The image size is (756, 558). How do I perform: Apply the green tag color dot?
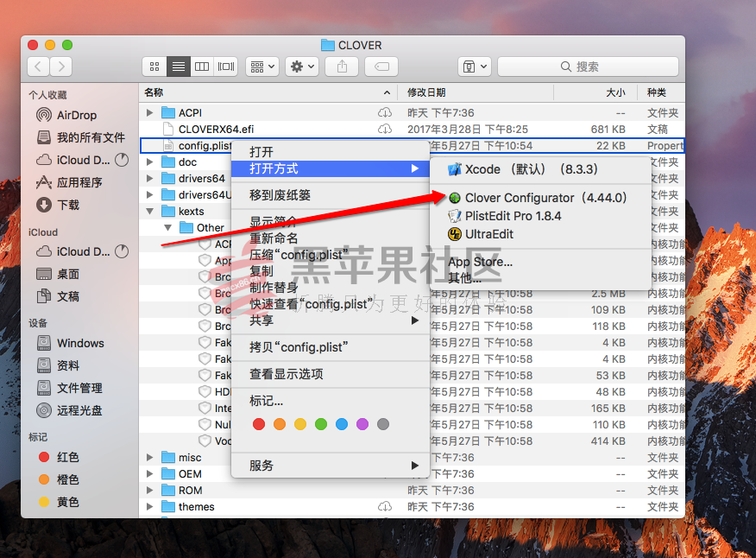coord(321,424)
